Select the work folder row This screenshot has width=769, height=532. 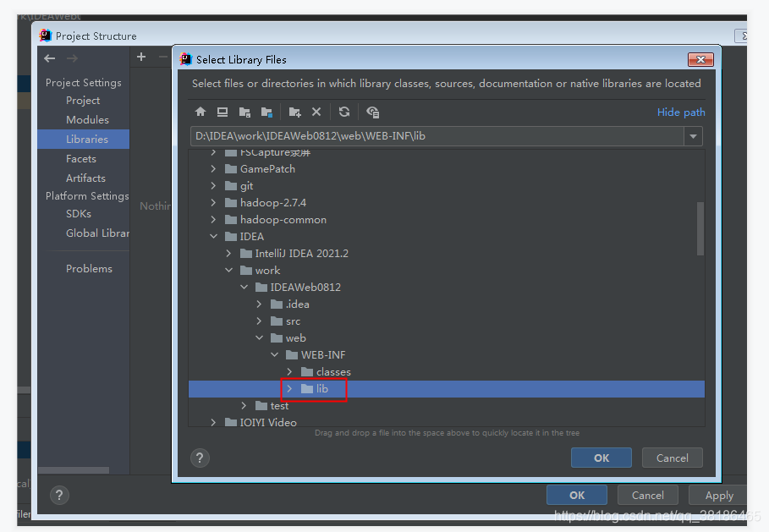[x=447, y=270]
